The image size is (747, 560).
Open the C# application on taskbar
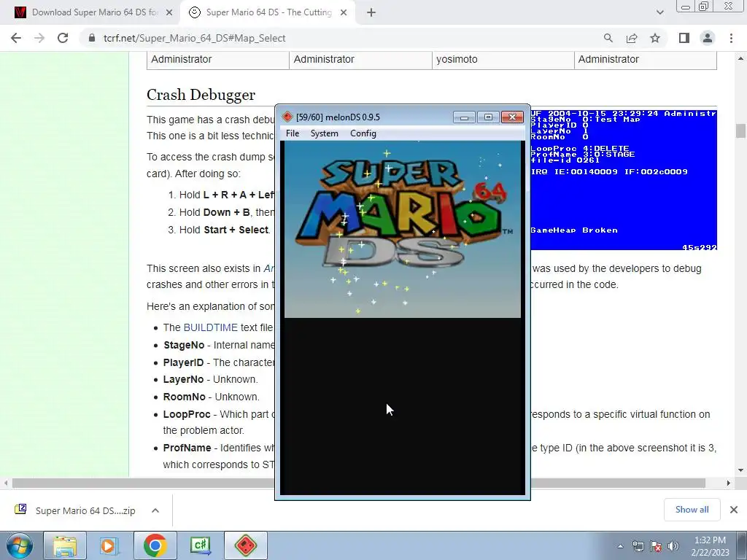tap(200, 545)
